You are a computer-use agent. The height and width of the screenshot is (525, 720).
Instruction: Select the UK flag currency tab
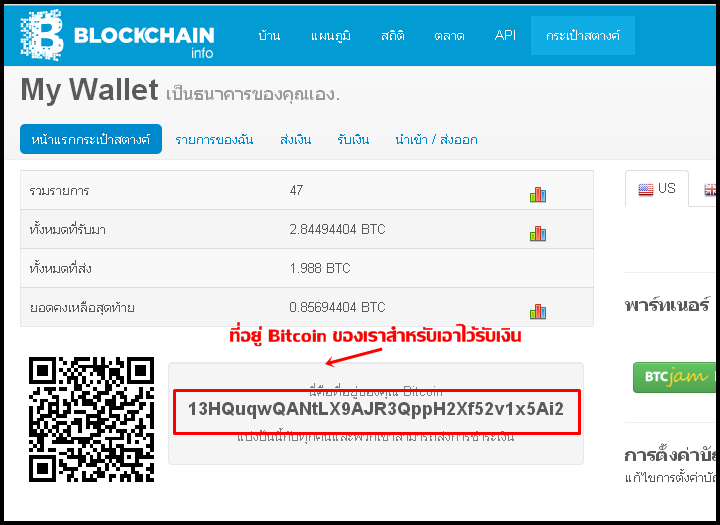(709, 189)
